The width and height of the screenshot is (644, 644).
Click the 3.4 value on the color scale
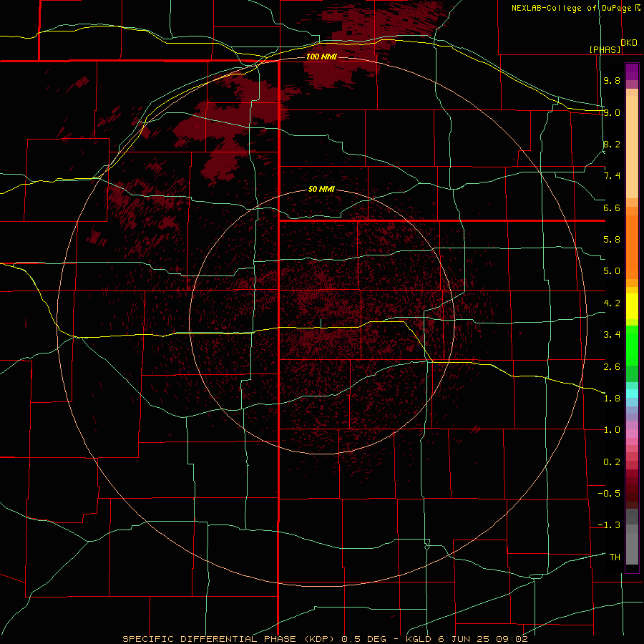coord(612,335)
